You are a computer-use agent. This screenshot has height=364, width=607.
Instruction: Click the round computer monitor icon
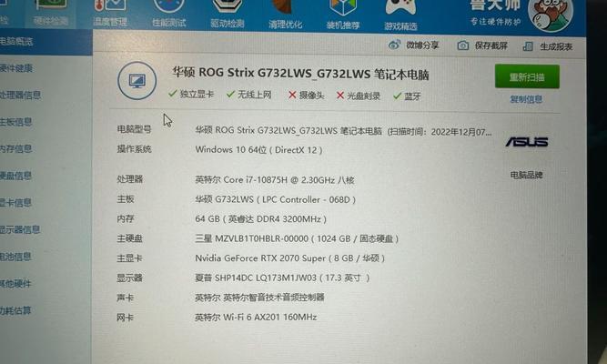[x=137, y=81]
